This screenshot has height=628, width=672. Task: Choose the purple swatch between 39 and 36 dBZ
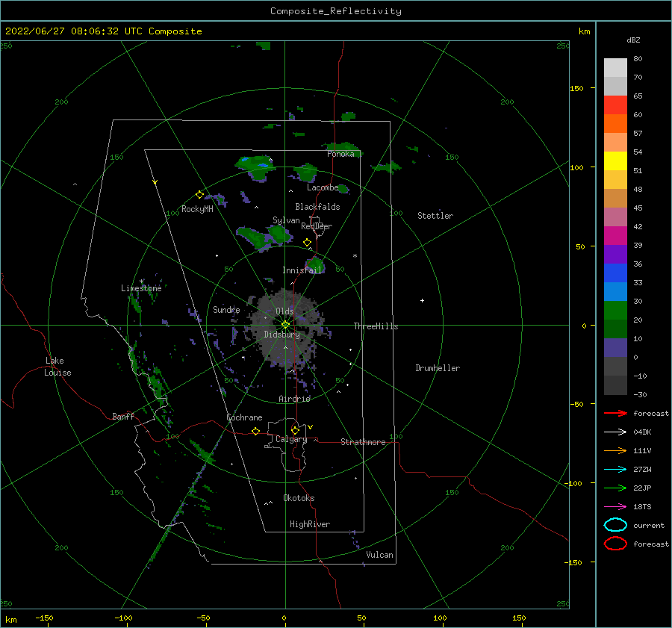pos(615,255)
